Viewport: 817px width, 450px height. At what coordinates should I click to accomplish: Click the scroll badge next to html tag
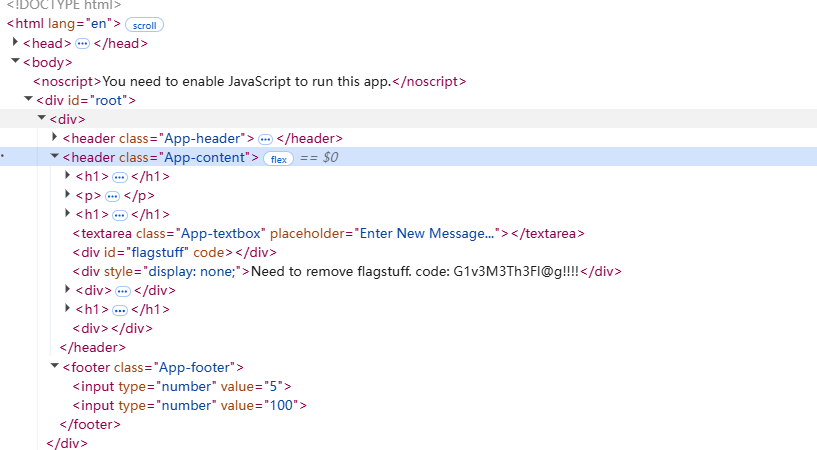(145, 24)
